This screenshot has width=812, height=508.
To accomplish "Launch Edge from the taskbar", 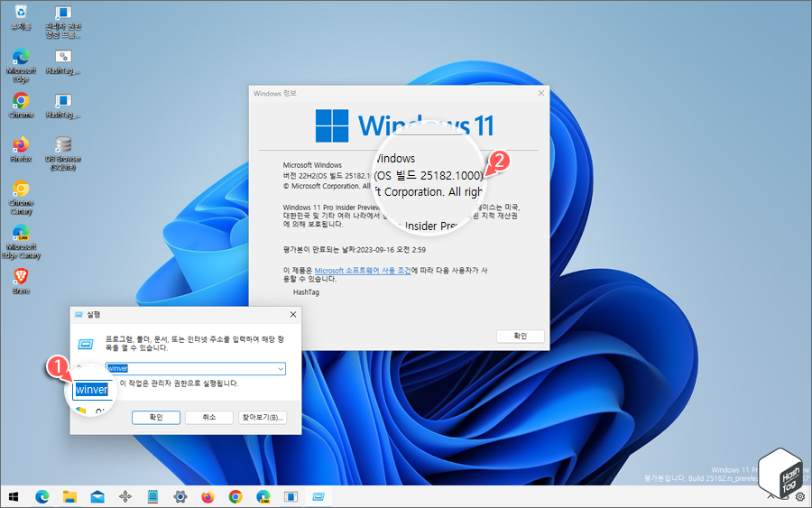I will (x=42, y=497).
